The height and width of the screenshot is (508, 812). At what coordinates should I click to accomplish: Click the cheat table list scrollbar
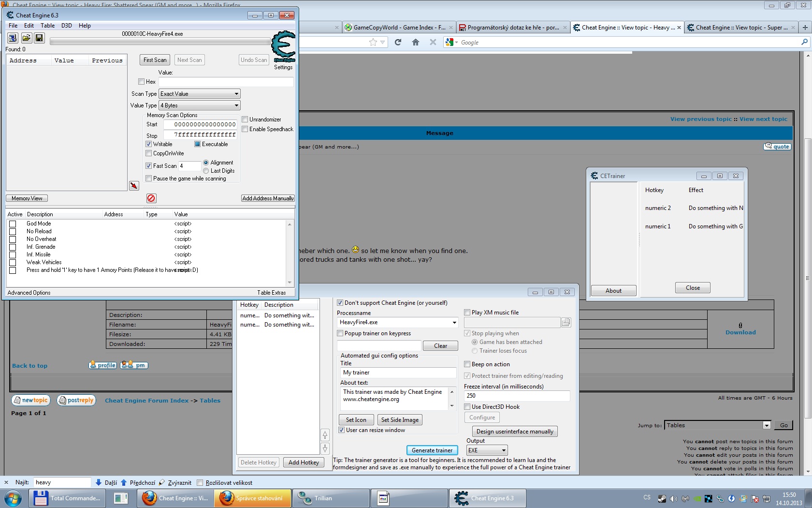pos(290,253)
